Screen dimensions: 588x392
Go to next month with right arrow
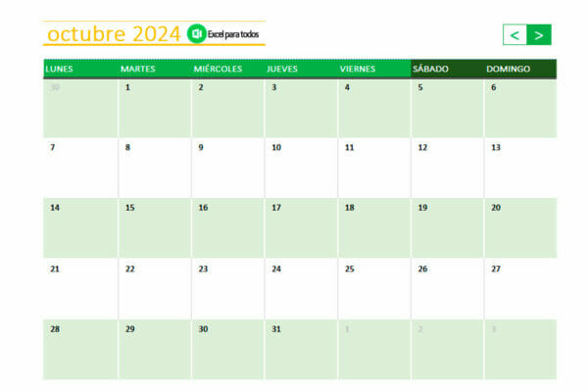(x=539, y=35)
